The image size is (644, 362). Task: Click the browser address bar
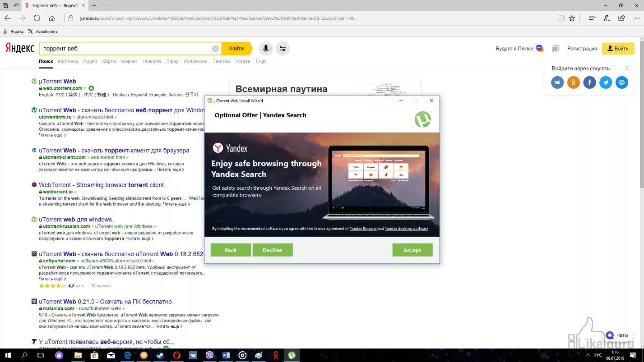click(x=311, y=18)
